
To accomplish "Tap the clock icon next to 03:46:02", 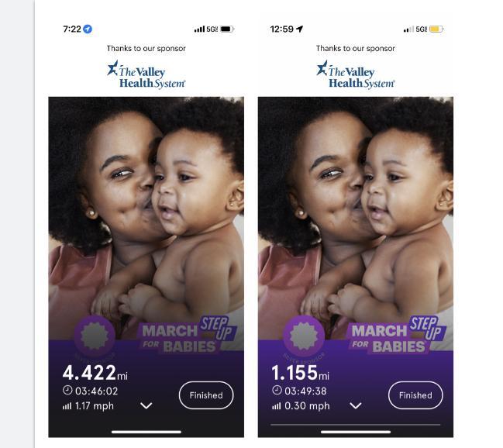I will tap(67, 390).
